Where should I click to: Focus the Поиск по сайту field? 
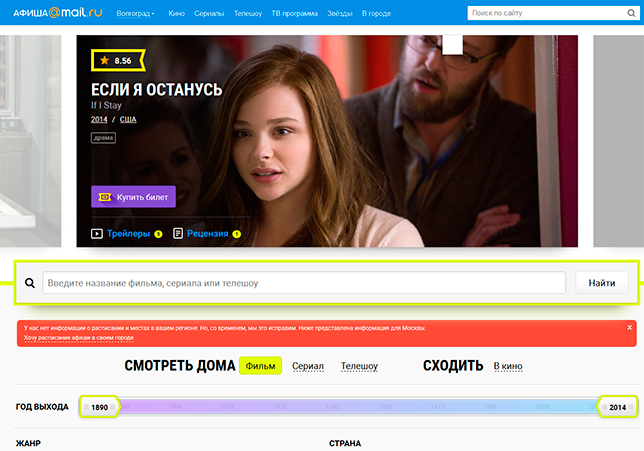click(x=546, y=13)
